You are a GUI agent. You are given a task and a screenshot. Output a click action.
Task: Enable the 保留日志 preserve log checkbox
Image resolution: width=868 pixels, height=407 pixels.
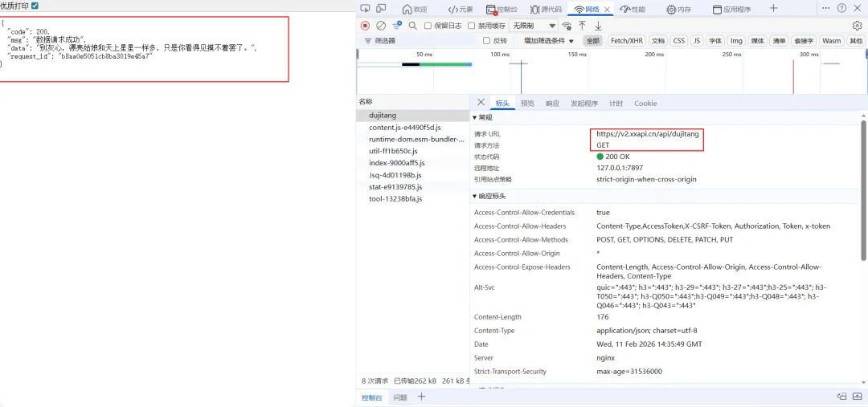428,26
